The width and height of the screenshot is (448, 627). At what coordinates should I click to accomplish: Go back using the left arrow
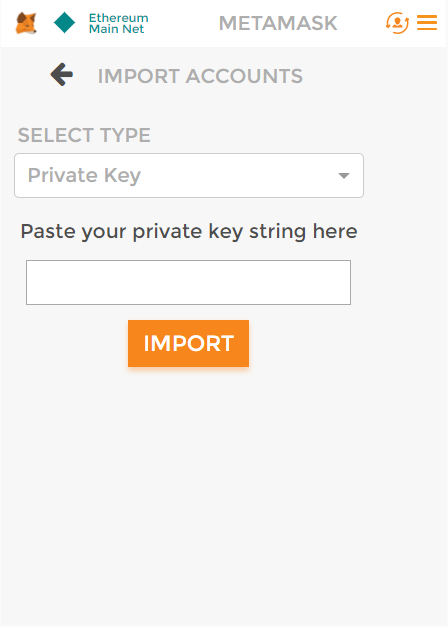point(62,74)
